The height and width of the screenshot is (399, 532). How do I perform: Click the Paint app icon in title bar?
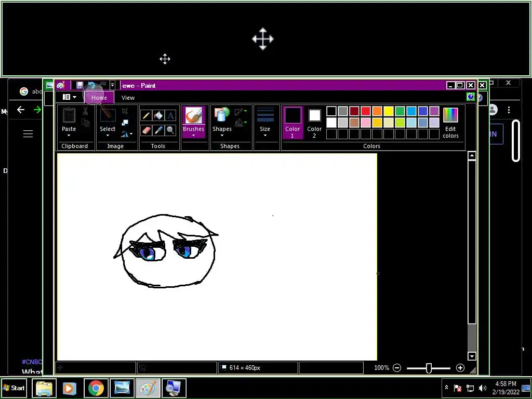[61, 85]
